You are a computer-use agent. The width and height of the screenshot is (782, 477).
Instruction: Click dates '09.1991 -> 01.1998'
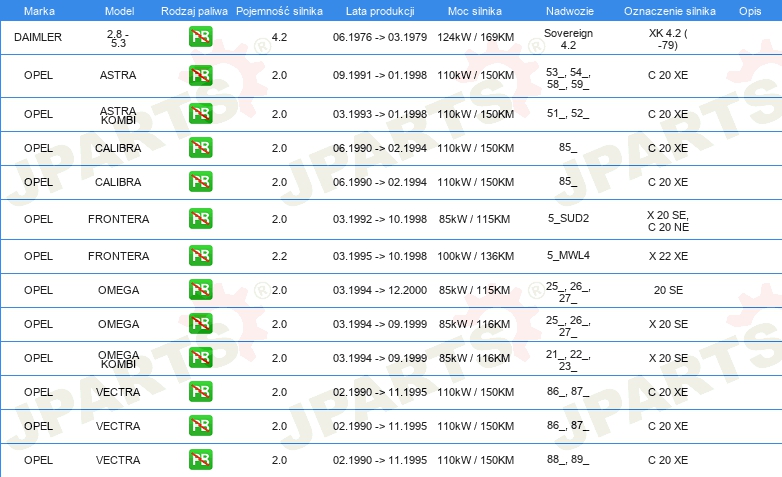[x=380, y=75]
